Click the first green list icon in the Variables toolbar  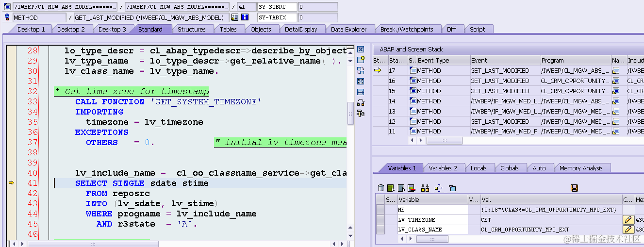pos(391,188)
